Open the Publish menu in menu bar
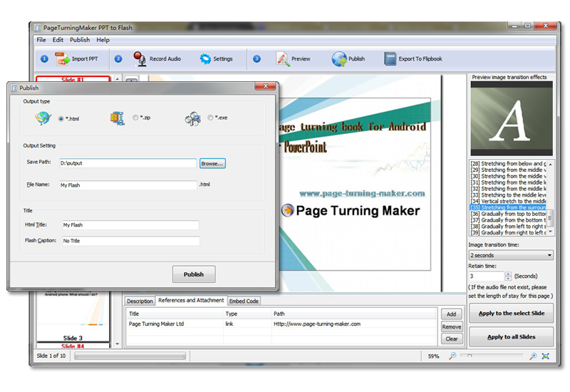 (80, 40)
